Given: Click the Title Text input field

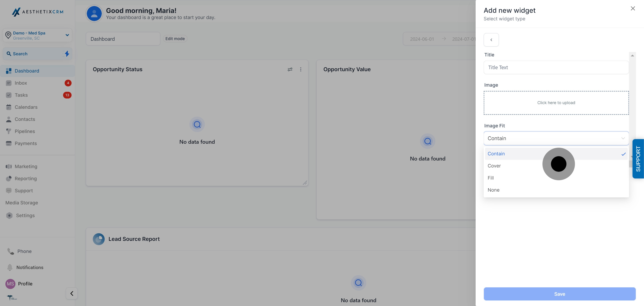Looking at the screenshot, I should pyautogui.click(x=556, y=67).
